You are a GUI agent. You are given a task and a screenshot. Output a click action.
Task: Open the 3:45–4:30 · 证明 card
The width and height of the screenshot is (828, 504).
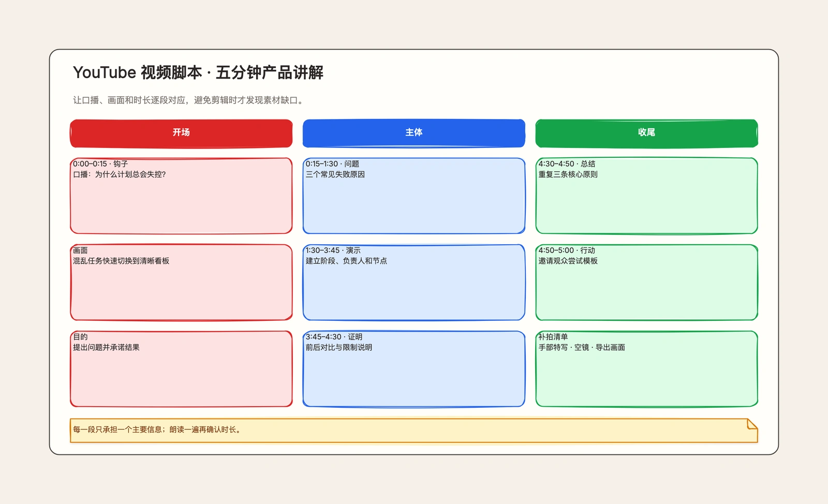pyautogui.click(x=414, y=368)
